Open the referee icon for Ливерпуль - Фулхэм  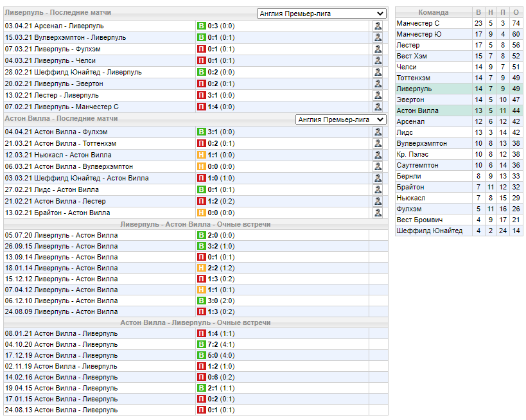378,49
